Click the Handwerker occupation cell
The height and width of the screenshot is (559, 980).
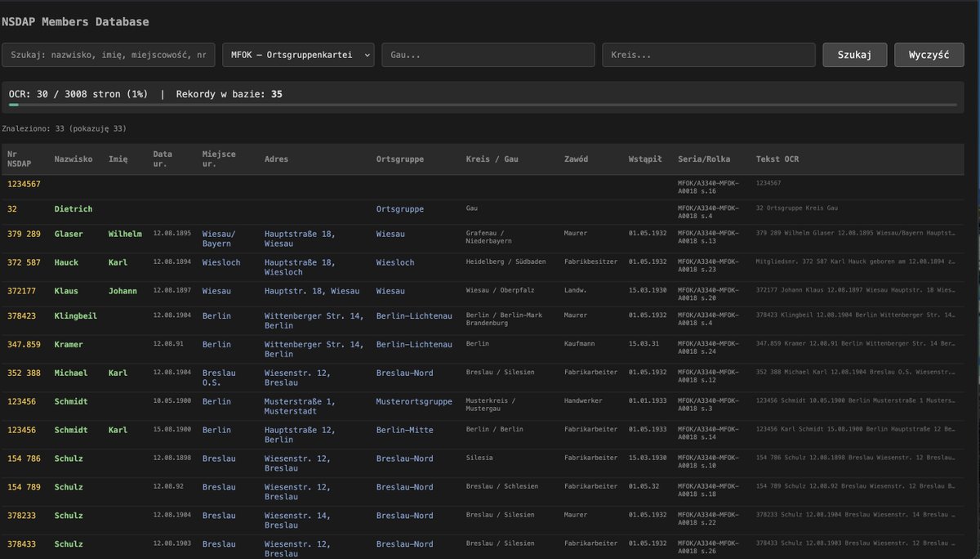[x=585, y=401]
